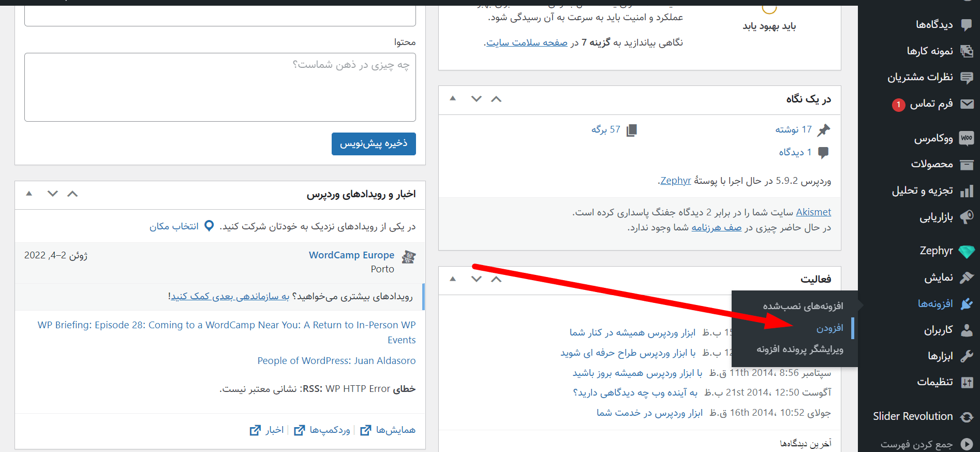
Task: Click the comment bubble icon beside 1 دیدگاه
Action: pyautogui.click(x=823, y=152)
